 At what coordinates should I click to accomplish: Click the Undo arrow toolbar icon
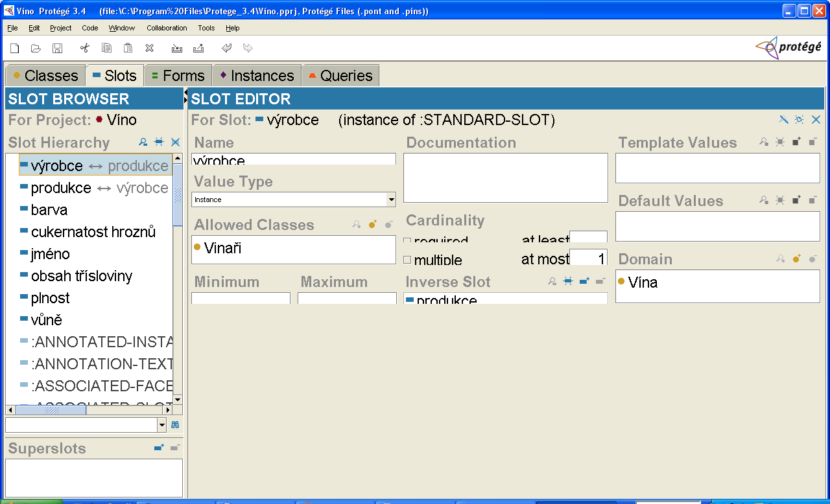[226, 48]
